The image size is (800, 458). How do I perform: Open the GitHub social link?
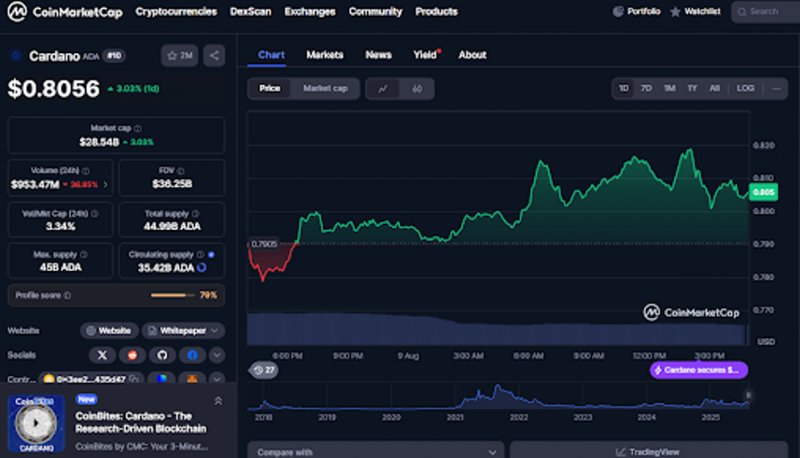(162, 355)
